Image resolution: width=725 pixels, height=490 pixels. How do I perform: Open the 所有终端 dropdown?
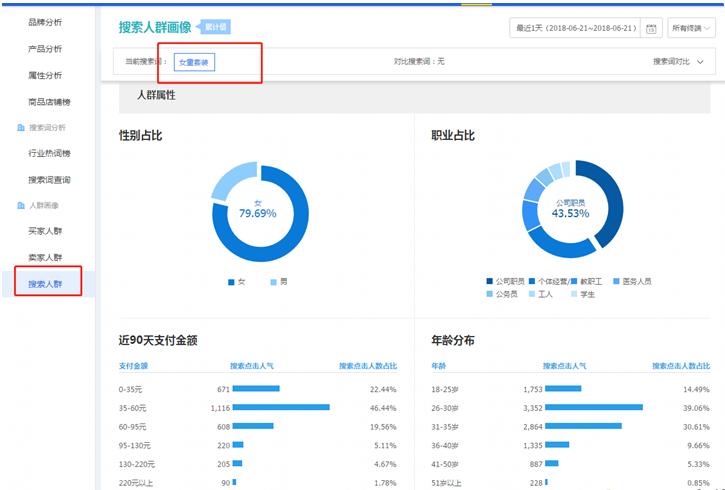click(691, 28)
